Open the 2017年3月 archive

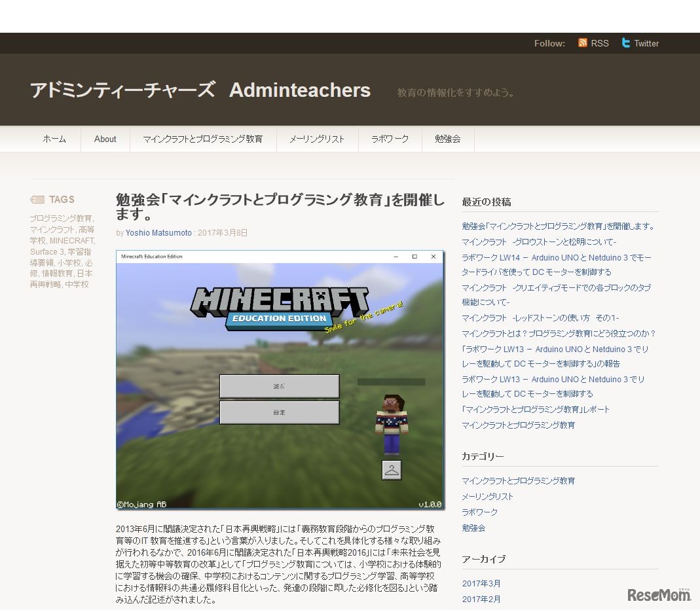point(481,583)
